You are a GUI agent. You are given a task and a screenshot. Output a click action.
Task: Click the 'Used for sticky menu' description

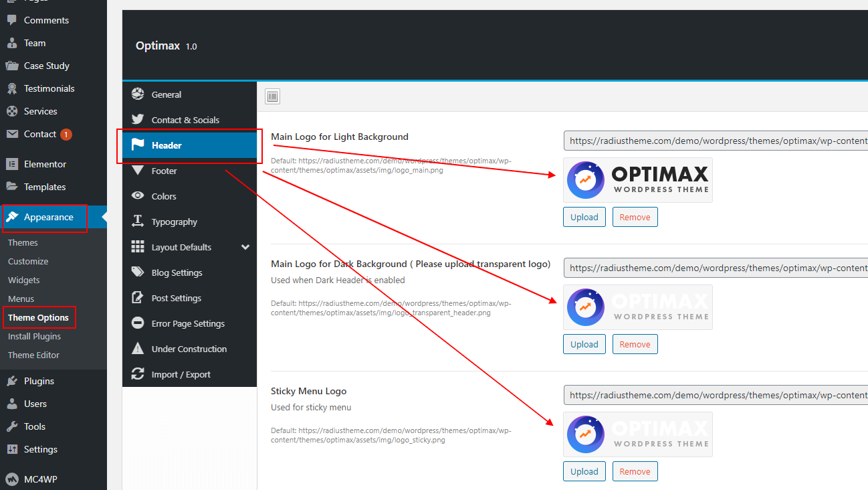point(311,407)
